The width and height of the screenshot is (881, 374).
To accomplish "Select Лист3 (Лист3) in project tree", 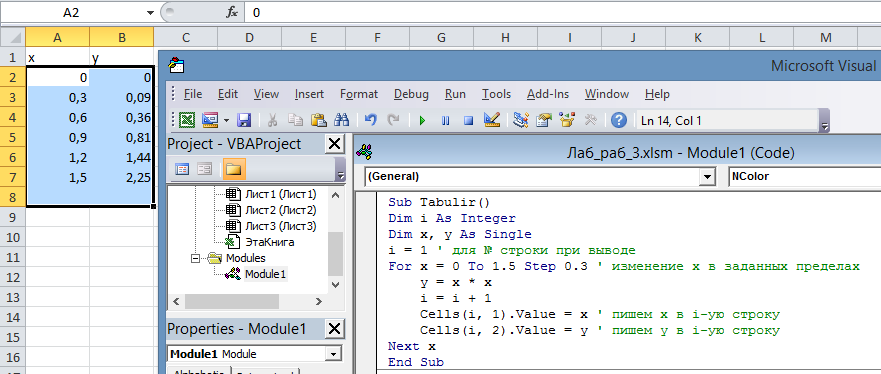I will tap(280, 226).
